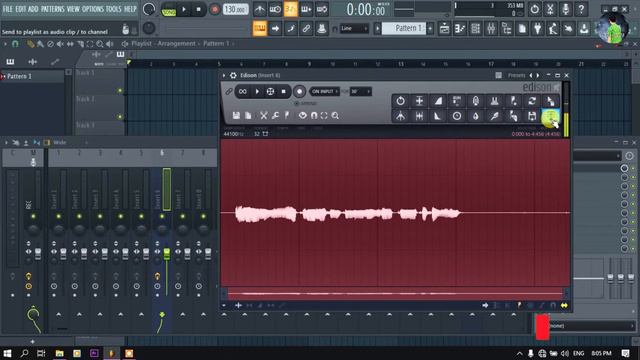Toggle typing keyboard to piano button
The image size is (640, 360).
(x=260, y=28)
